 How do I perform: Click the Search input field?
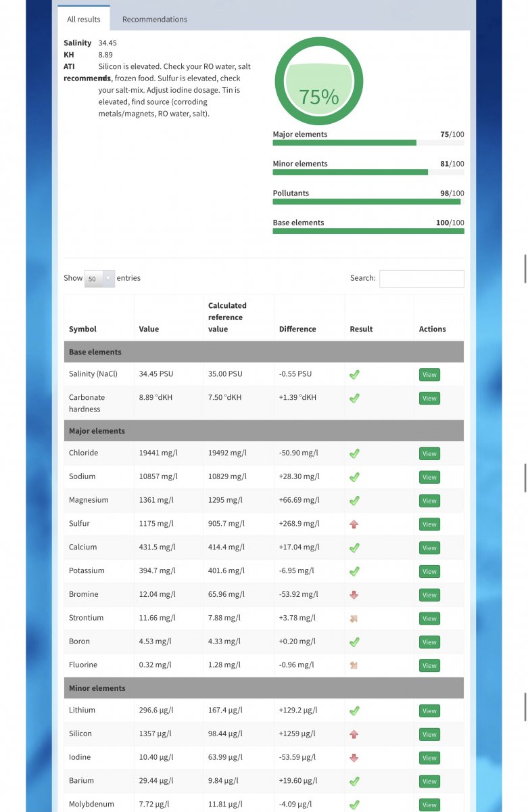tap(421, 279)
